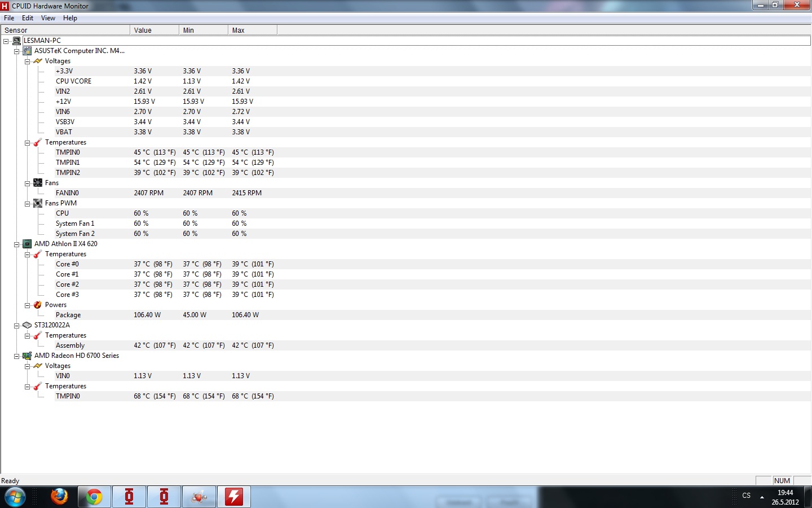
Task: Click the LESMAN-PC computer icon
Action: coord(17,41)
